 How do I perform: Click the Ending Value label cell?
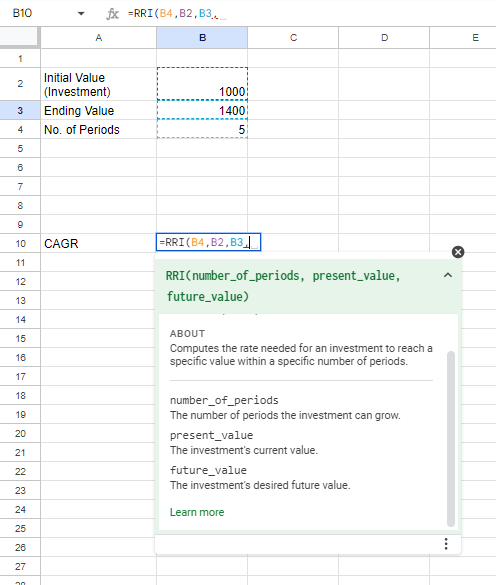(x=99, y=110)
